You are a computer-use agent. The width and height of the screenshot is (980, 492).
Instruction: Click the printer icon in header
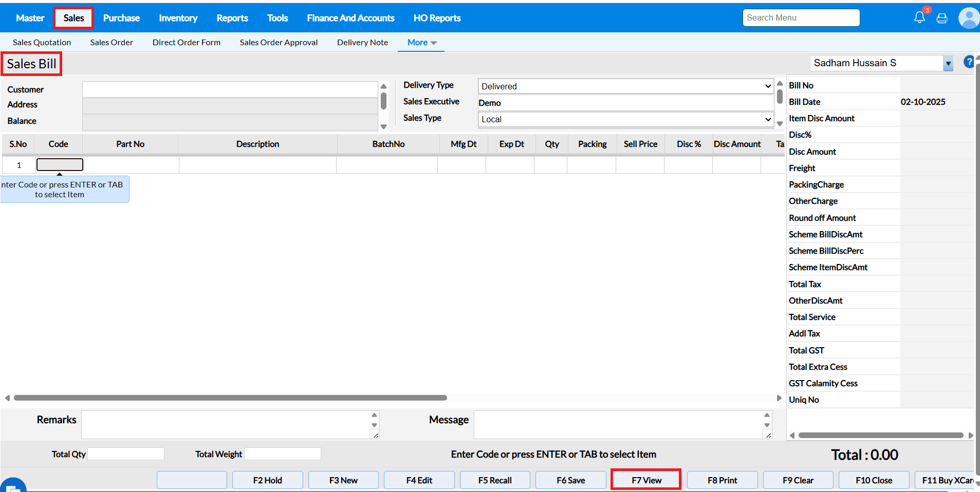[942, 18]
